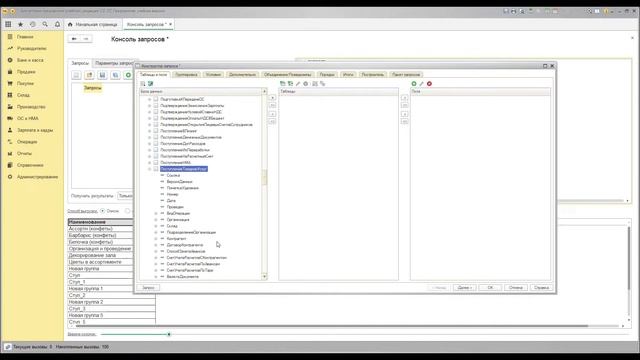The image size is (640, 360).
Task: Go forward with the right arrow button
Action: [86, 39]
